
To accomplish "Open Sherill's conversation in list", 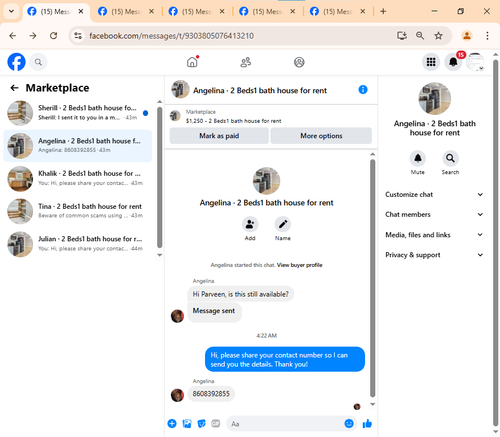I will click(x=78, y=113).
